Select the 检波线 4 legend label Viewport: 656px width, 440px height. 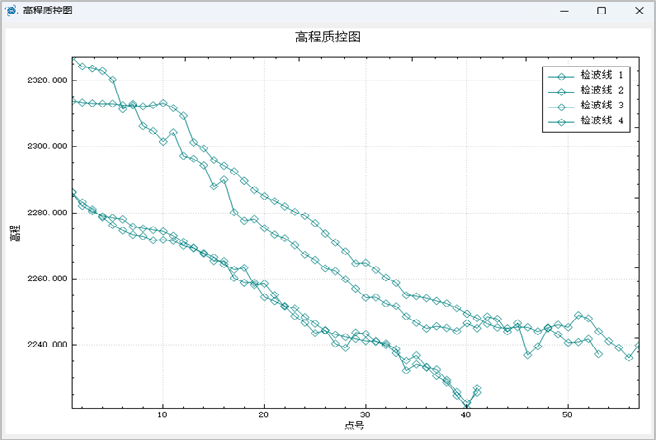point(602,121)
